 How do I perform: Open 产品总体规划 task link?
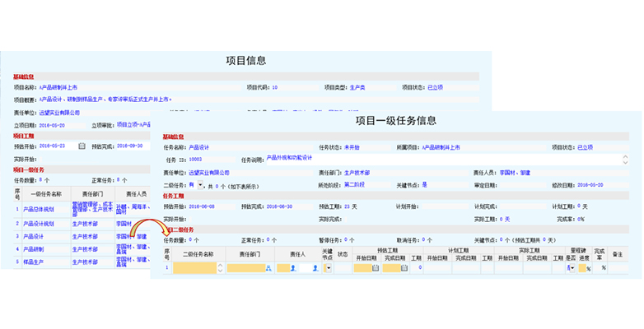(35, 209)
